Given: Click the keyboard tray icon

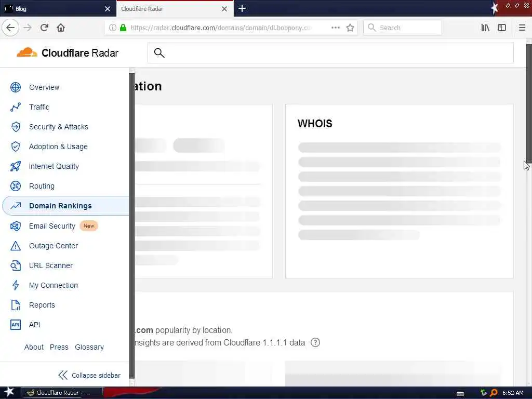Looking at the screenshot, I should 460,394.
